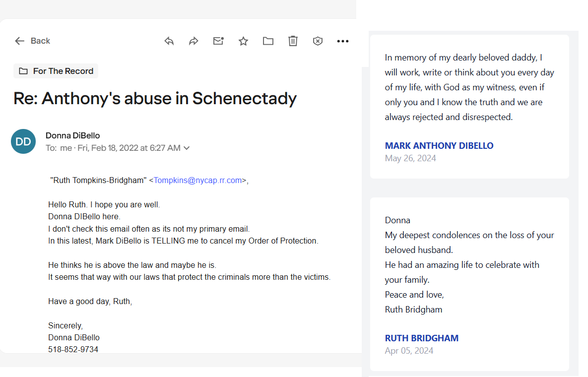The width and height of the screenshot is (588, 377).
Task: Open the Tompkins@nycap.rr.com email link
Action: 197,181
